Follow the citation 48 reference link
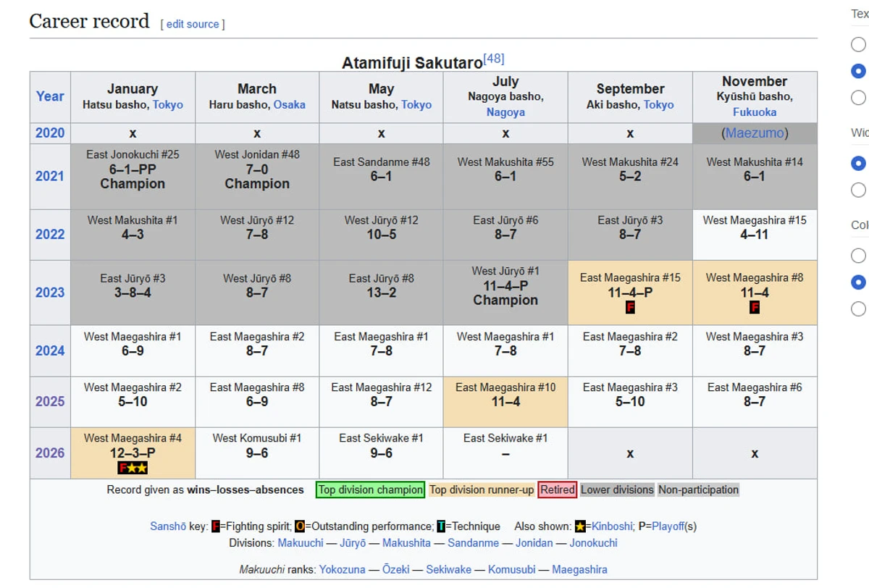This screenshot has width=869, height=588. click(x=494, y=59)
